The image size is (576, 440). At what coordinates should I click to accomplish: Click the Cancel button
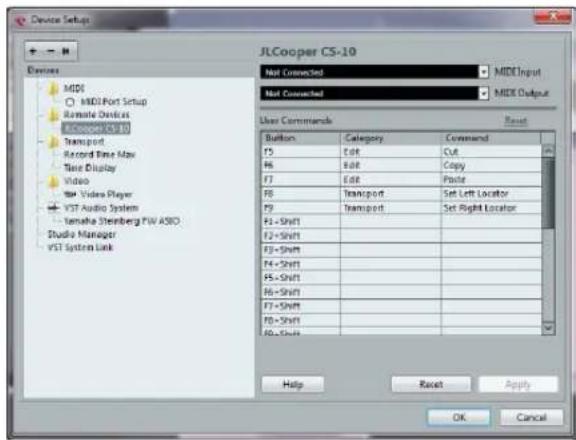[x=531, y=417]
